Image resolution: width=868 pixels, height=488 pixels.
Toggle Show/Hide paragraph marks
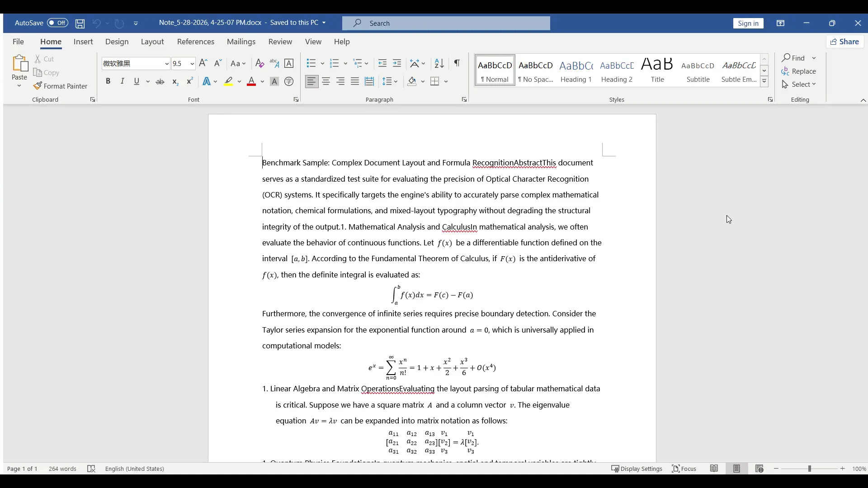coord(457,63)
